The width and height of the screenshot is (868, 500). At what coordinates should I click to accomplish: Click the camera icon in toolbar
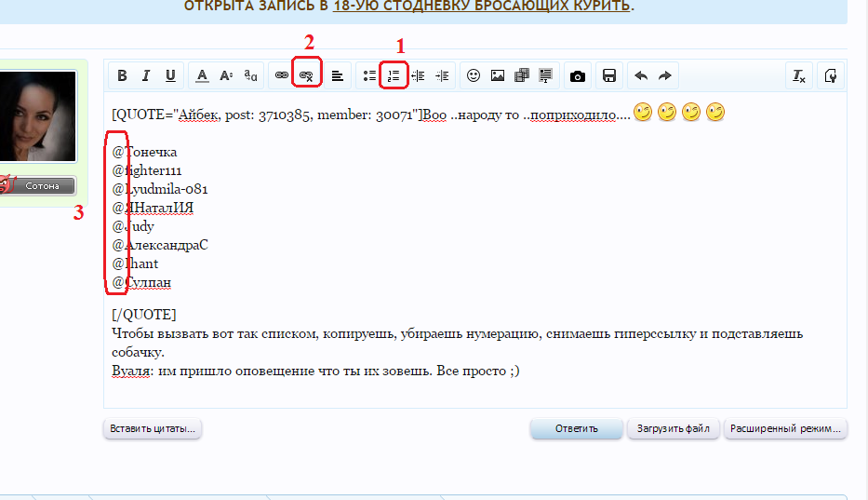click(578, 76)
